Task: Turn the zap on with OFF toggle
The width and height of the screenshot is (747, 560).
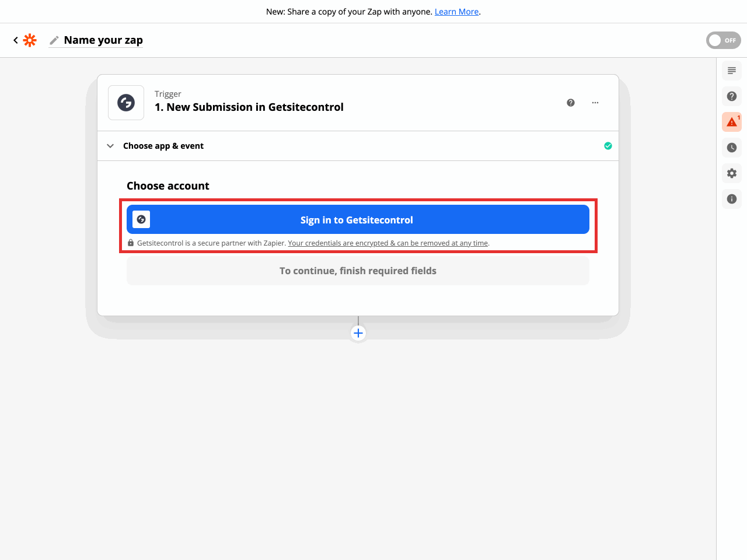Action: click(x=723, y=40)
